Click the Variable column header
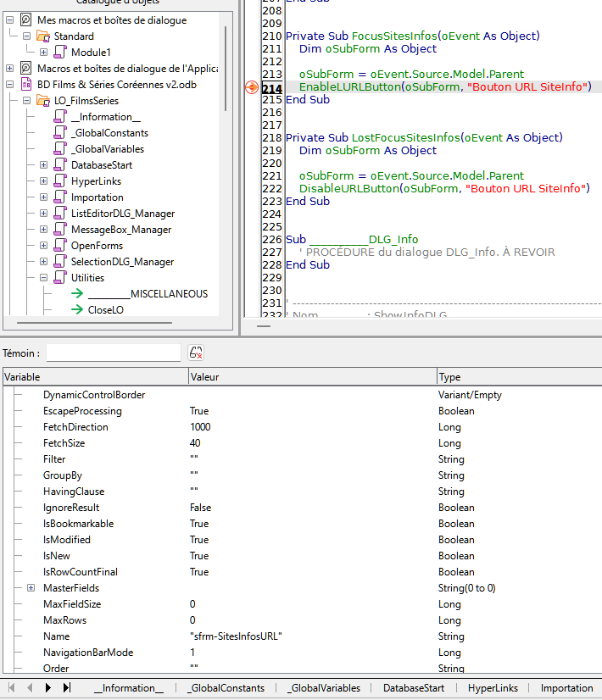The width and height of the screenshot is (602, 700). [x=96, y=377]
